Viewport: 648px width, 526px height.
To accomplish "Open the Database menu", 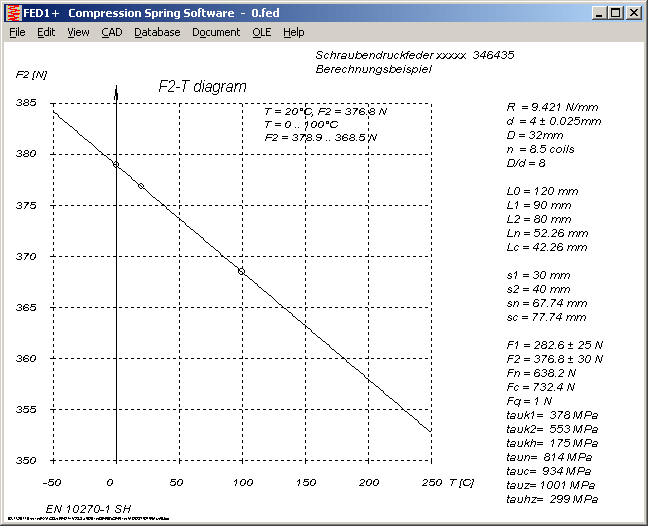I will tap(157, 32).
